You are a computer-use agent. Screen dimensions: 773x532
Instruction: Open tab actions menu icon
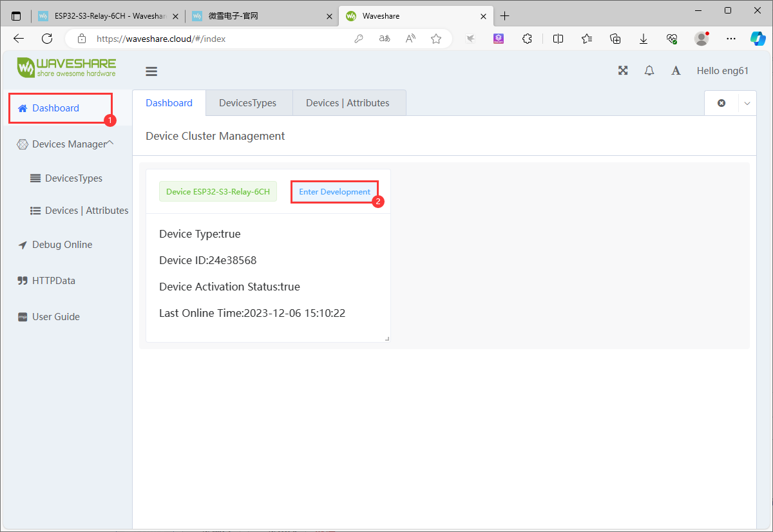[x=16, y=16]
